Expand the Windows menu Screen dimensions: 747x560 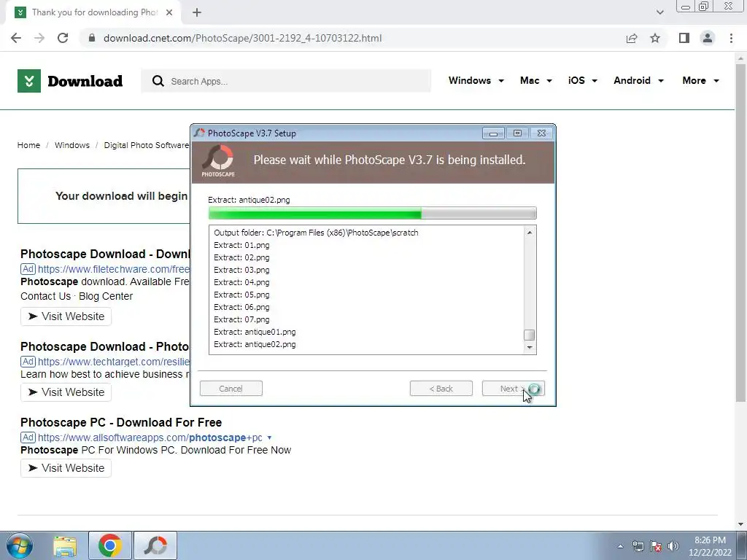(x=476, y=80)
